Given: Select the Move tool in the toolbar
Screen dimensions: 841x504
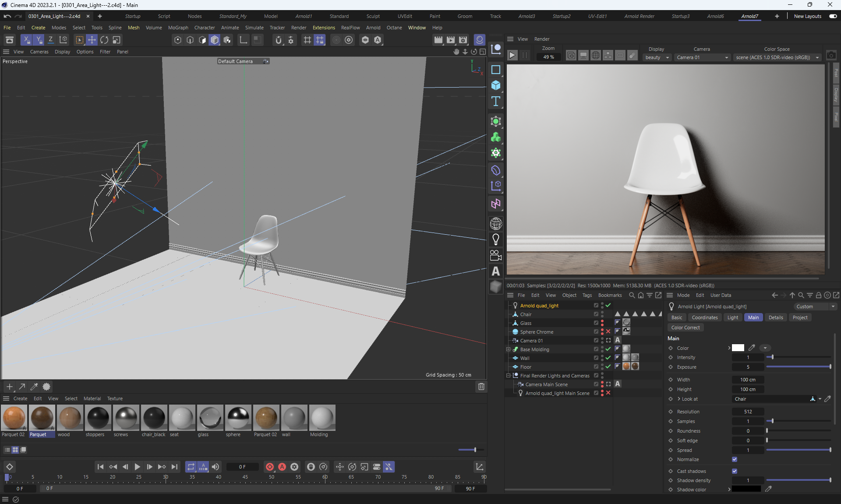Looking at the screenshot, I should 92,40.
